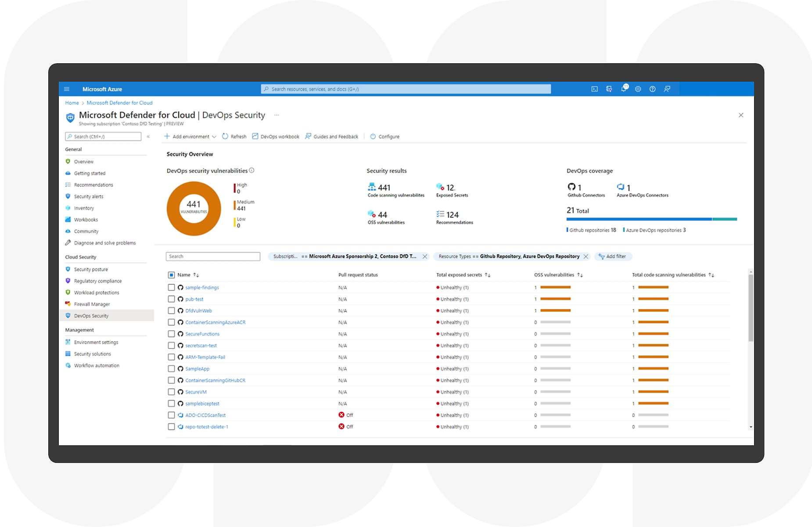The image size is (812, 527).
Task: Click the repositories table search field
Action: [x=213, y=256]
